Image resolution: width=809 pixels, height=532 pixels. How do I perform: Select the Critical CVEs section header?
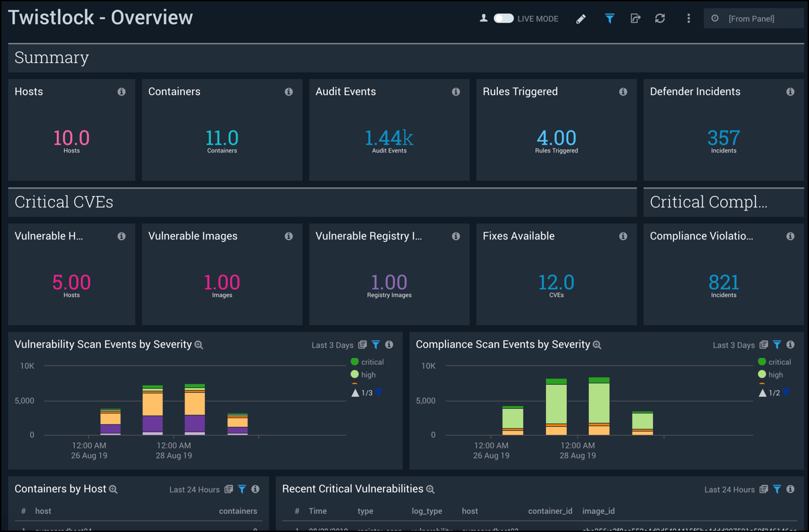(64, 201)
